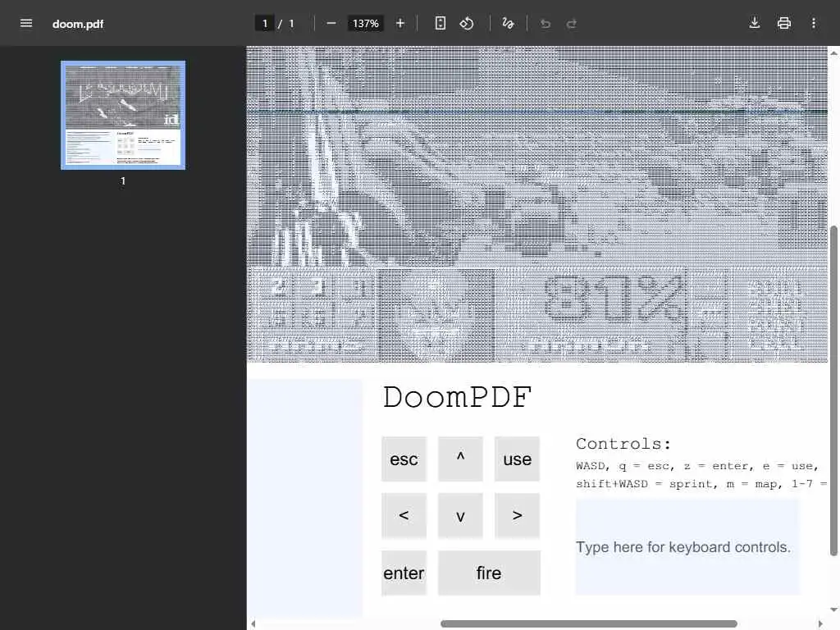Click the < turn left button
The image size is (840, 630).
tap(404, 515)
